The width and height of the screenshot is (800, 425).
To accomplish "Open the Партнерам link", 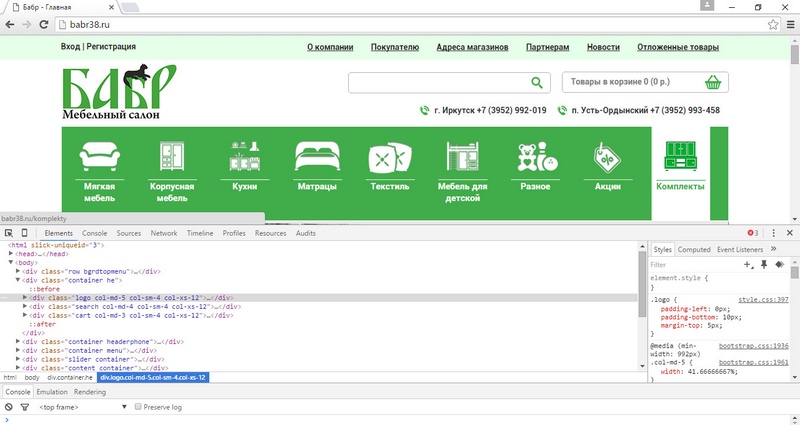I will tap(547, 47).
